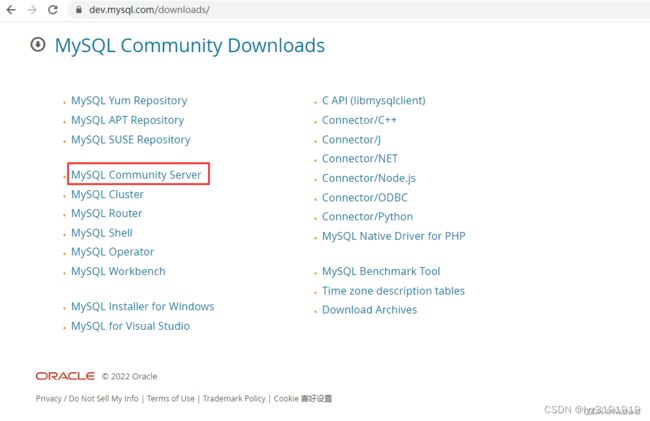Screen dimensions: 650x421
Task: Open MySQL Router link
Action: point(107,213)
